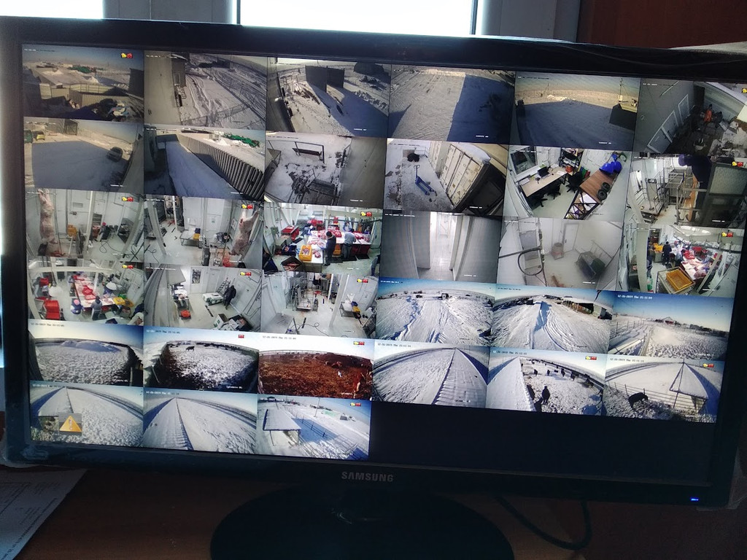Click the yellow warning triangle icon

pos(70,424)
